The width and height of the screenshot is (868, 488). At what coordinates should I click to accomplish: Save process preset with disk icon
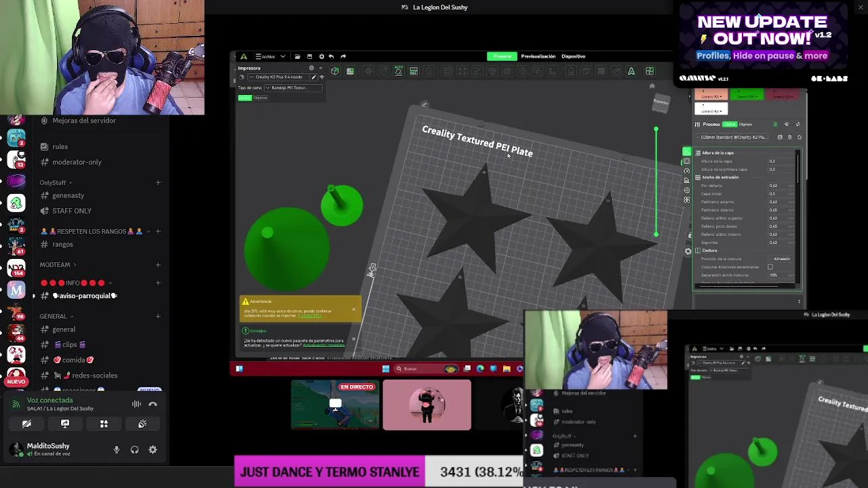pyautogui.click(x=780, y=137)
